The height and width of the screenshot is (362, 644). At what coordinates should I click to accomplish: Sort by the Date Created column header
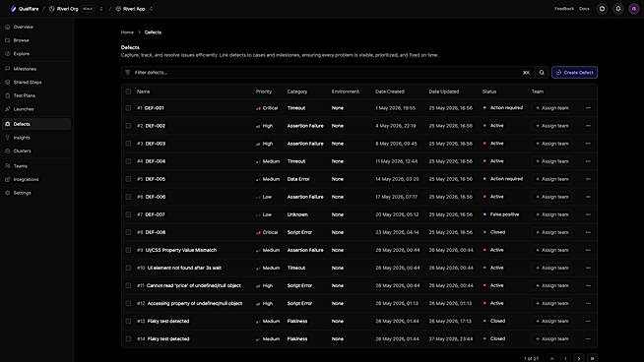point(390,91)
